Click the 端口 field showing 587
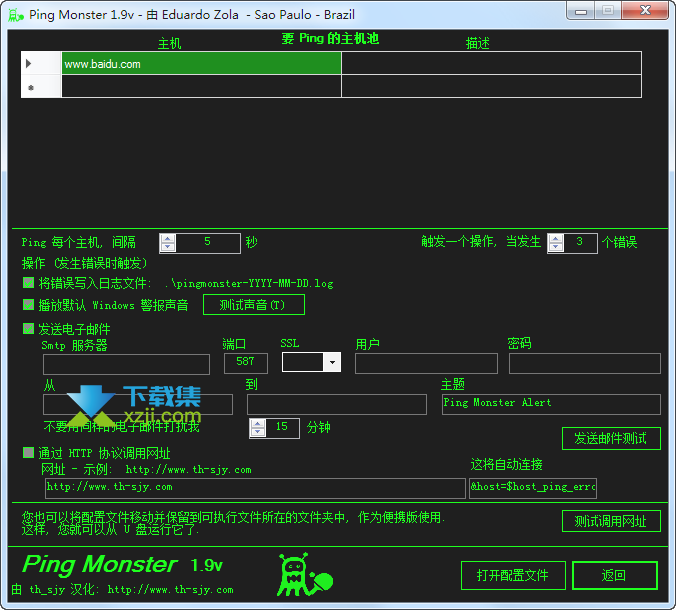 tap(246, 363)
